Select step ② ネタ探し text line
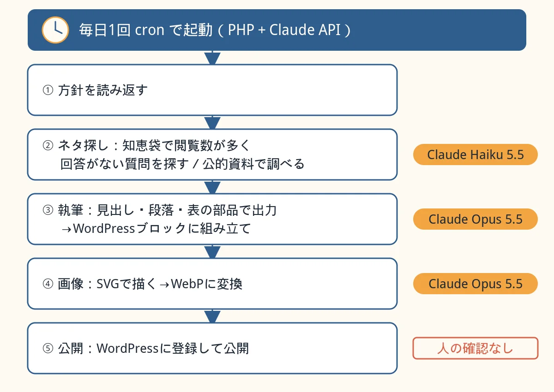 pyautogui.click(x=146, y=145)
